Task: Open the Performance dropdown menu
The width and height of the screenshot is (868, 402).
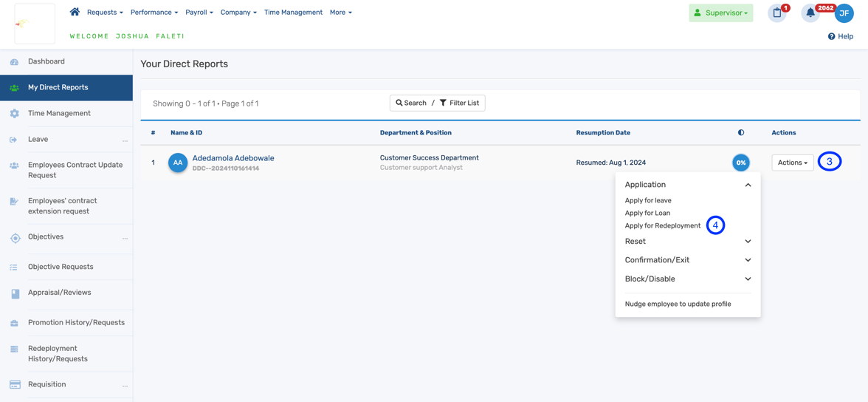Action: [x=154, y=13]
